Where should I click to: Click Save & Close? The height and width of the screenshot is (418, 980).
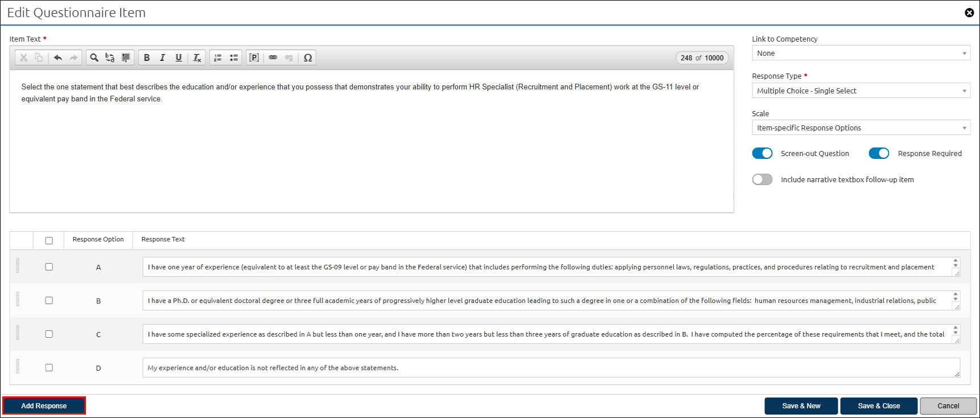coord(879,406)
